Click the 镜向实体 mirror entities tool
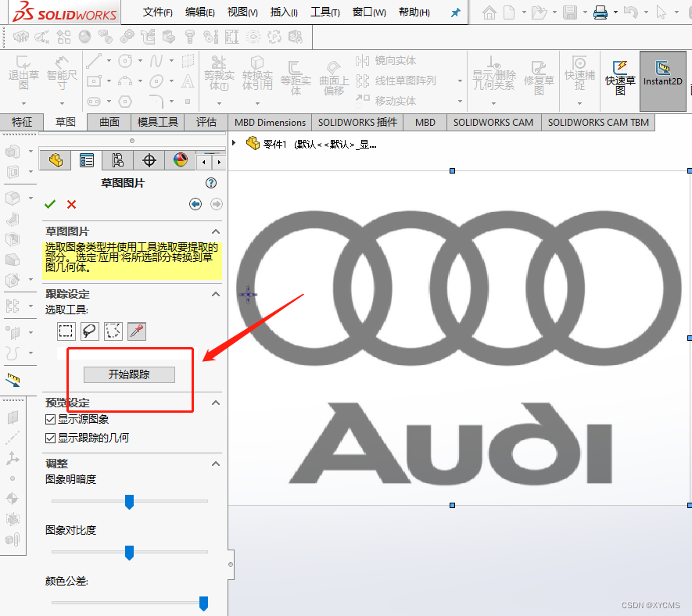The image size is (692, 616). 386,60
